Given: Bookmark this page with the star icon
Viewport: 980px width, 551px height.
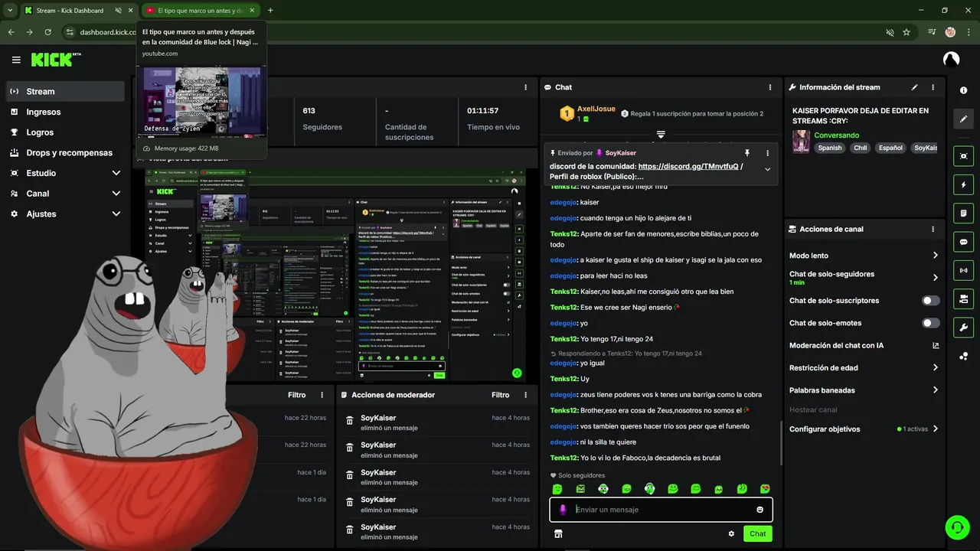Looking at the screenshot, I should point(906,32).
